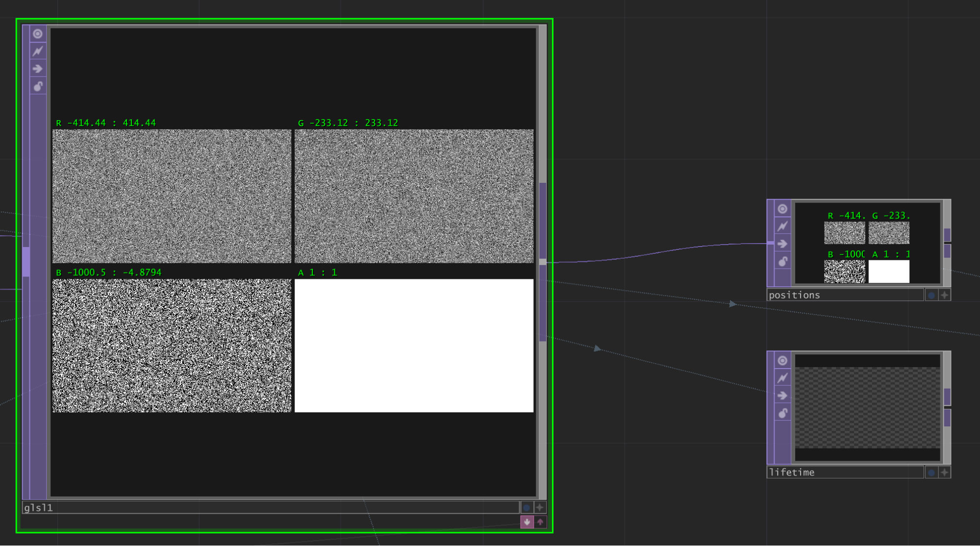The height and width of the screenshot is (546, 980).
Task: Select the lifetime node name label
Action: coord(845,472)
